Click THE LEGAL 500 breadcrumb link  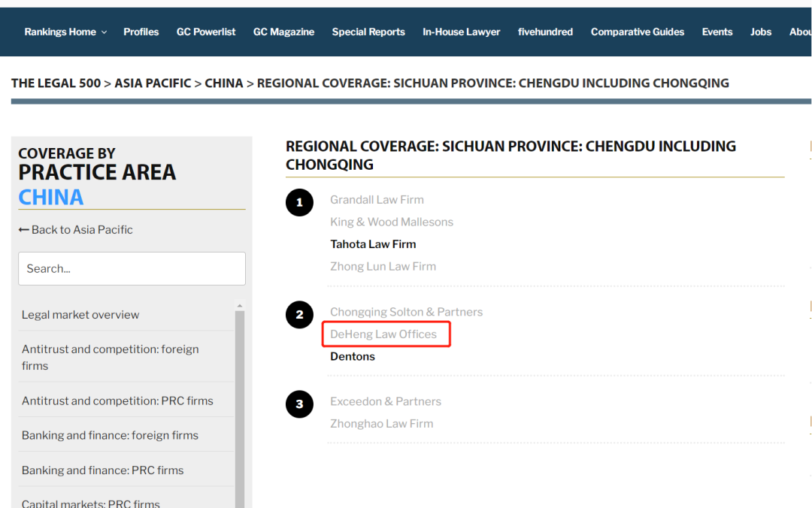(56, 83)
